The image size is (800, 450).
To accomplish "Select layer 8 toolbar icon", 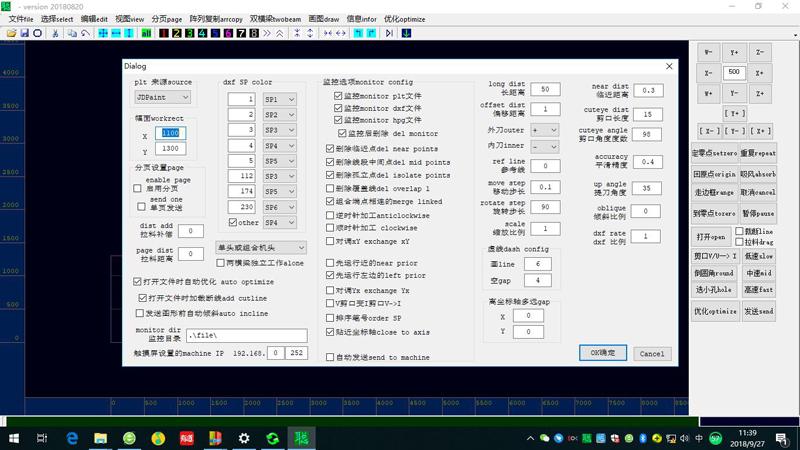I will (x=254, y=33).
